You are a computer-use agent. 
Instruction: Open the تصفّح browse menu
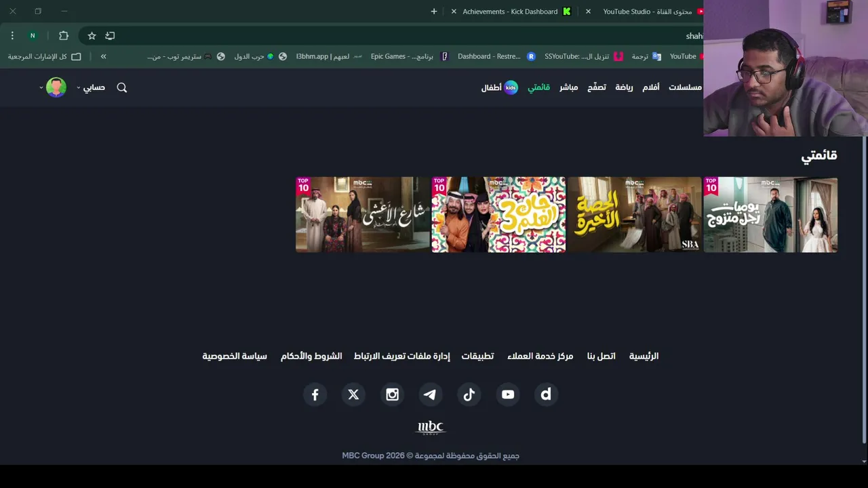597,87
